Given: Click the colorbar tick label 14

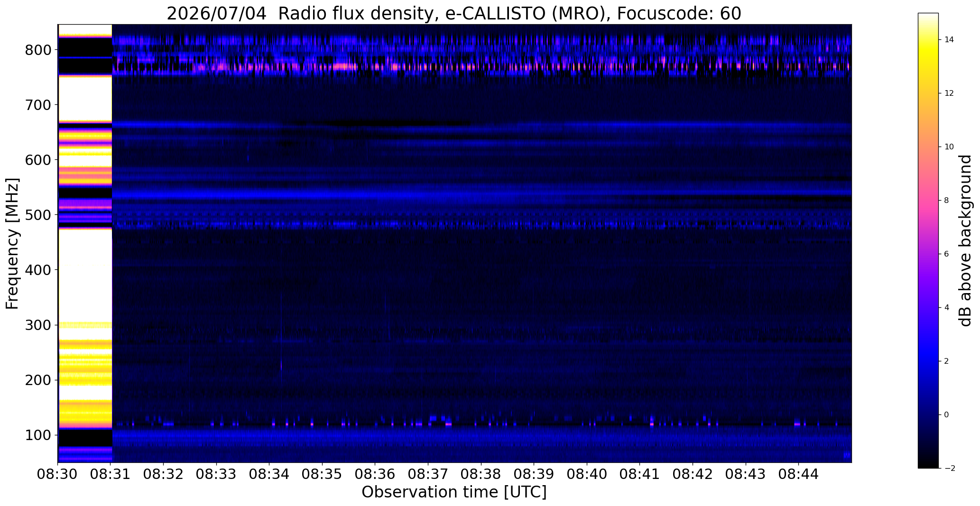Looking at the screenshot, I should click(x=949, y=40).
